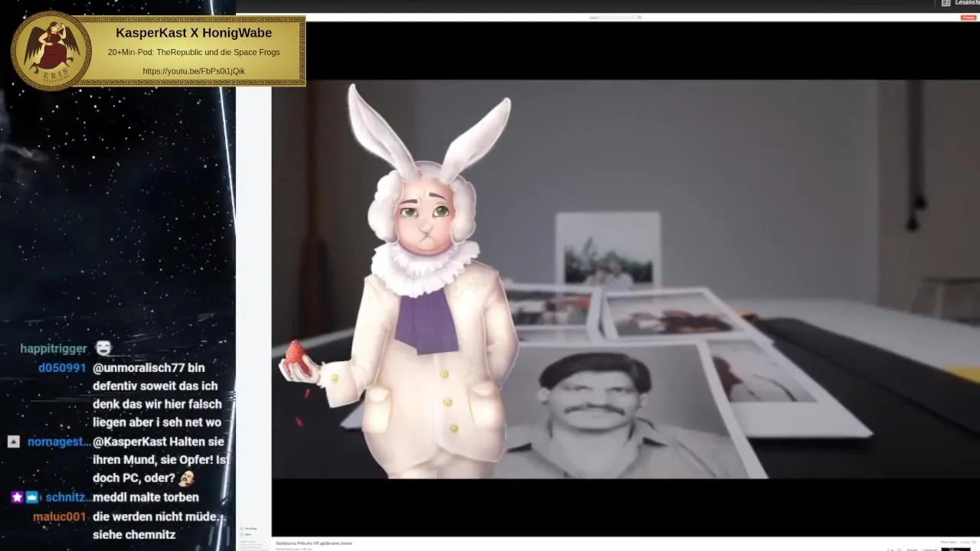Click the blue crown badge beside schnitz
980x551 pixels.
32,497
